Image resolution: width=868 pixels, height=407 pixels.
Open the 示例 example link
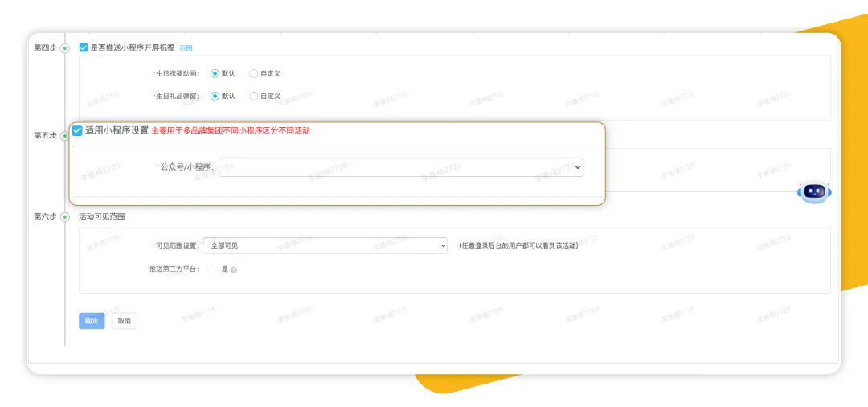point(186,48)
